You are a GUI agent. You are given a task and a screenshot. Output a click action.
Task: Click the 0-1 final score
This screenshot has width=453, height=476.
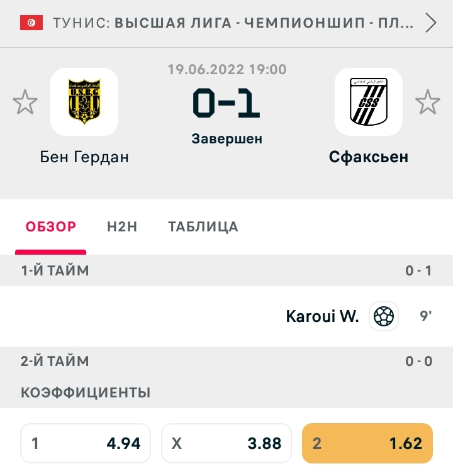226,103
